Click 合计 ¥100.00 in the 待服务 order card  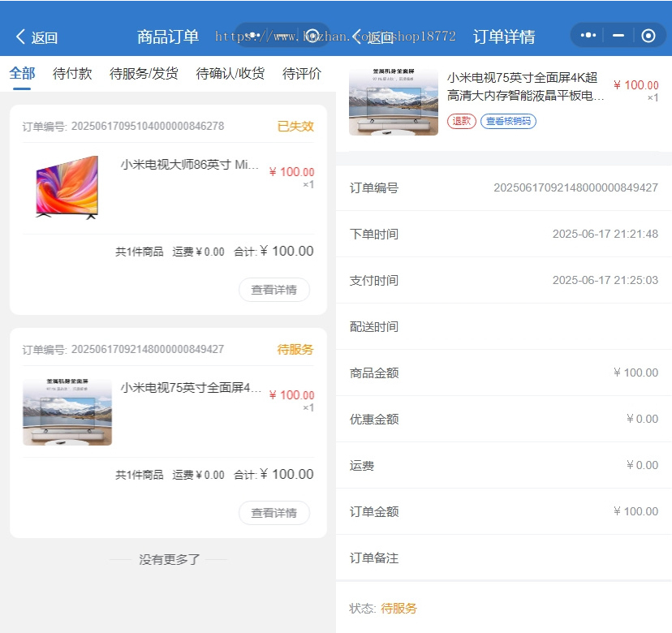click(x=274, y=474)
